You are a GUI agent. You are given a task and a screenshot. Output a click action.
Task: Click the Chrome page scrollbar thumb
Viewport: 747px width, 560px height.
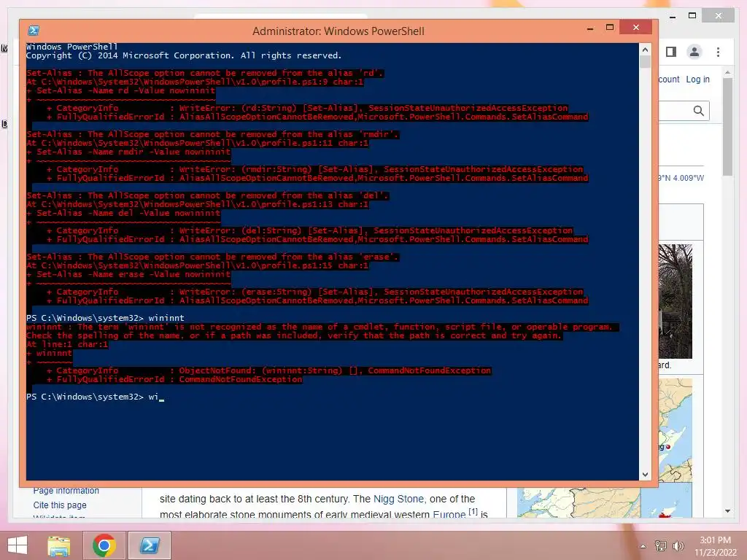[x=727, y=127]
